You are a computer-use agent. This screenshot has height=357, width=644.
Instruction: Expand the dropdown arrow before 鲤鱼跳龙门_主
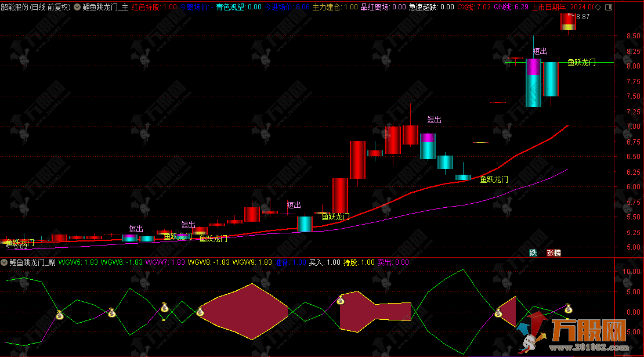77,7
